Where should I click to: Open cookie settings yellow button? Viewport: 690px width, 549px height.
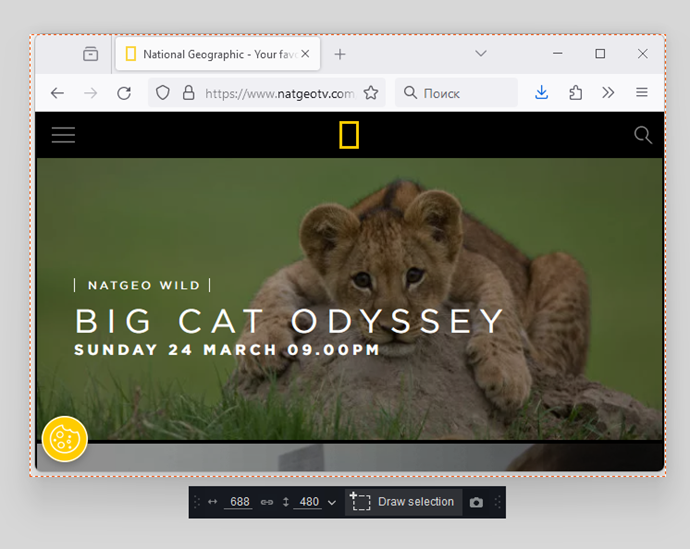click(65, 439)
